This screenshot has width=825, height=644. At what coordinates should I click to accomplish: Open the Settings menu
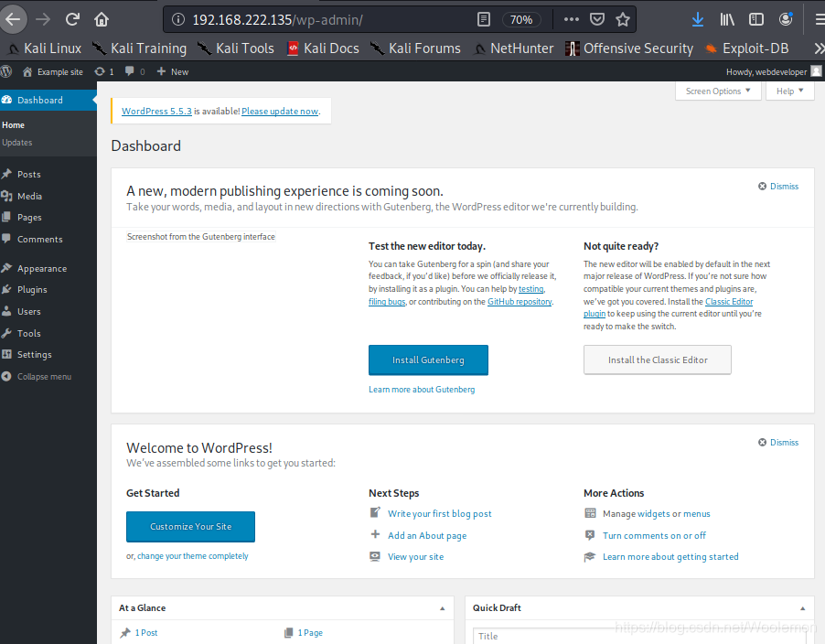tap(34, 355)
